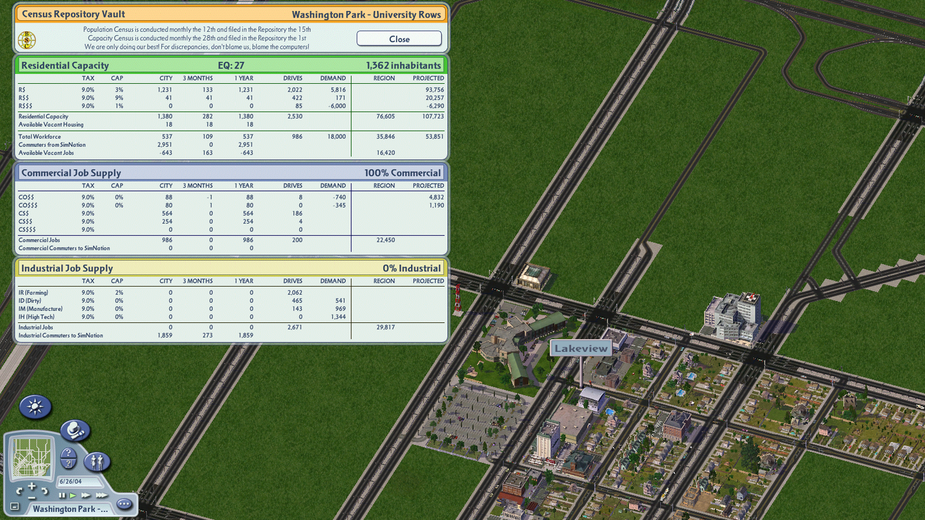
Task: Click the 6/26/04 date display
Action: point(78,482)
